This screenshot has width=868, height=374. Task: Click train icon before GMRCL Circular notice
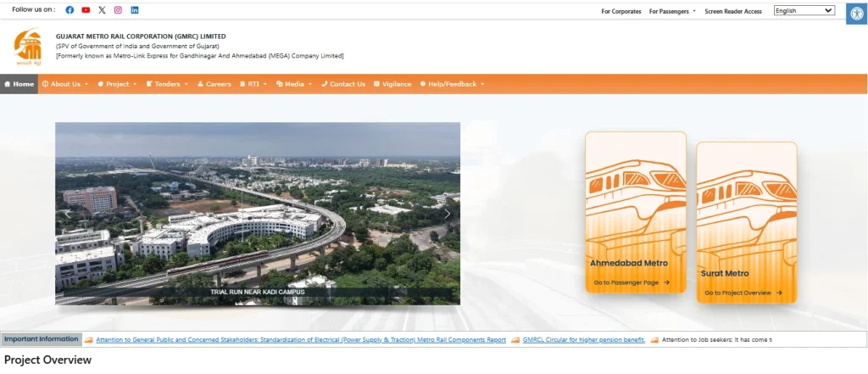tap(515, 340)
